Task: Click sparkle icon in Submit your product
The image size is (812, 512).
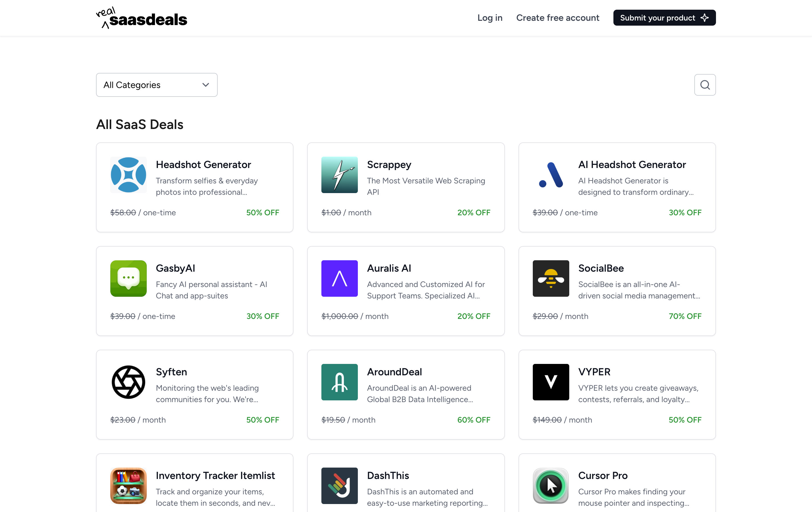Action: point(704,18)
